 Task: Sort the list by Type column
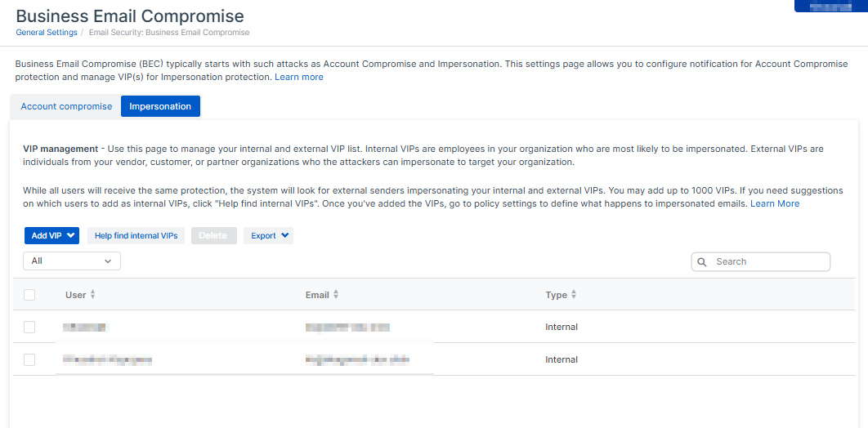573,295
